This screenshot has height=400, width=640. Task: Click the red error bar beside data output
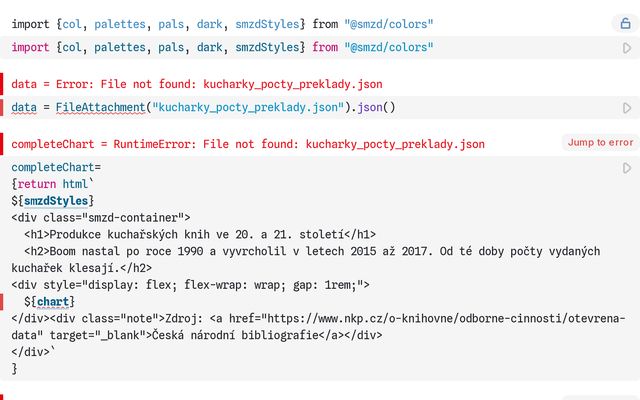(2, 84)
